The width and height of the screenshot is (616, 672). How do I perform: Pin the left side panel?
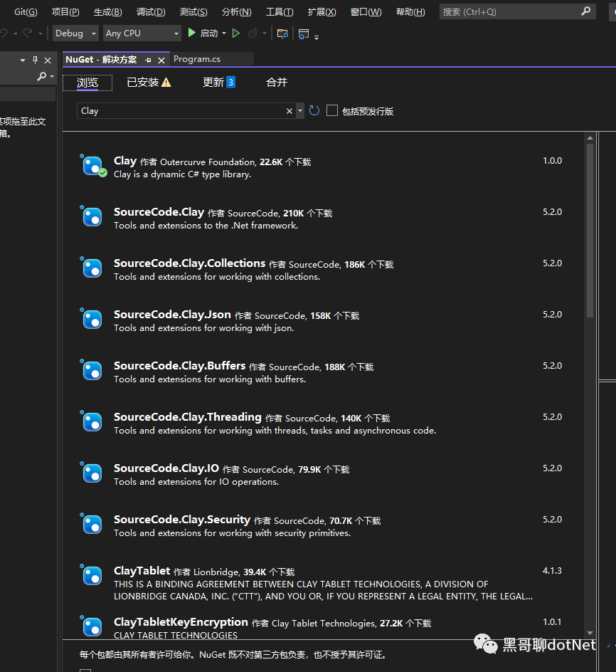[x=35, y=60]
